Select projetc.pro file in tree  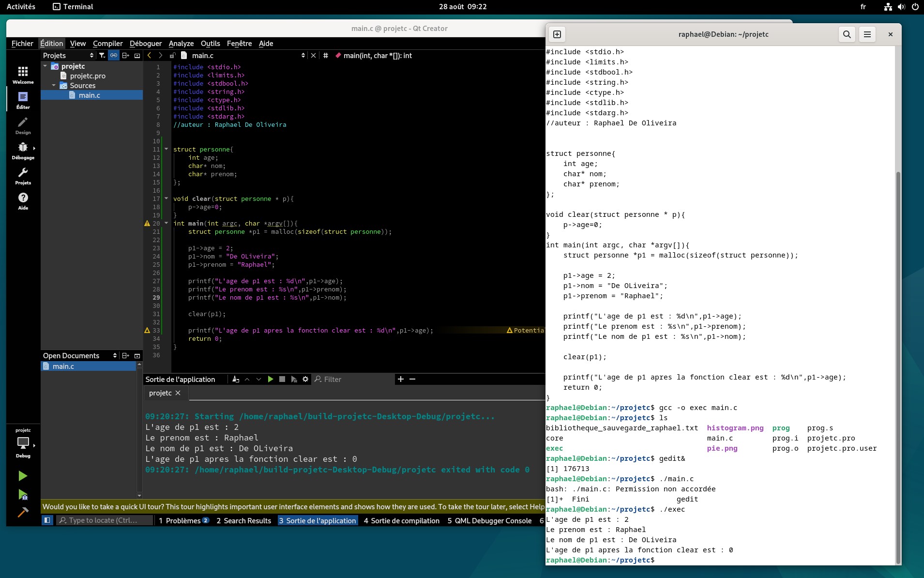88,76
